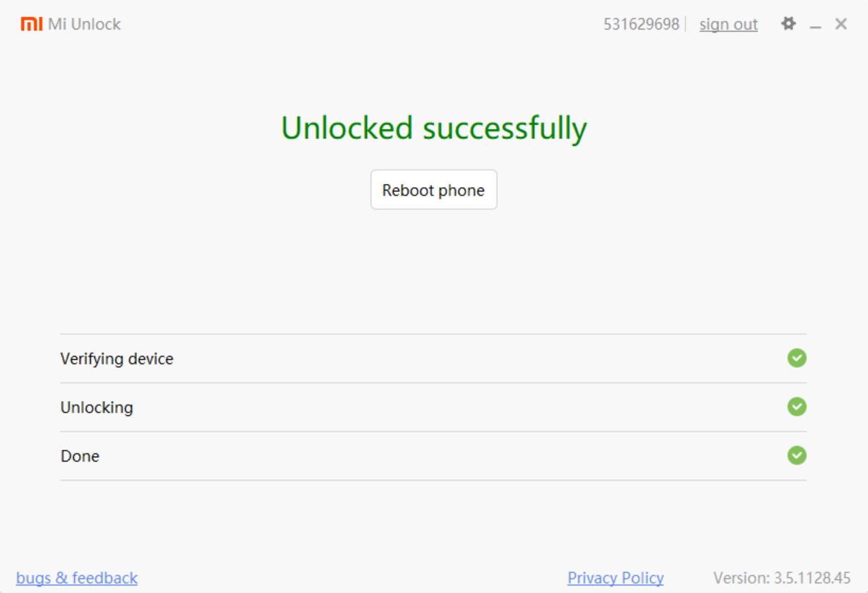Click the green checkmark beside Unlocking
The width and height of the screenshot is (868, 593).
coord(796,407)
